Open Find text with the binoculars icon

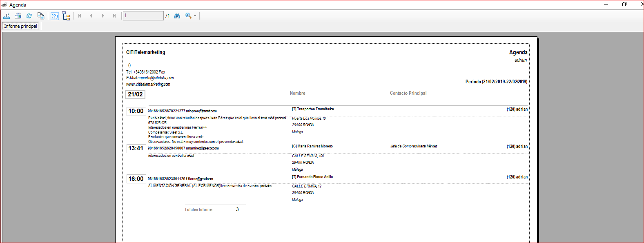[177, 16]
